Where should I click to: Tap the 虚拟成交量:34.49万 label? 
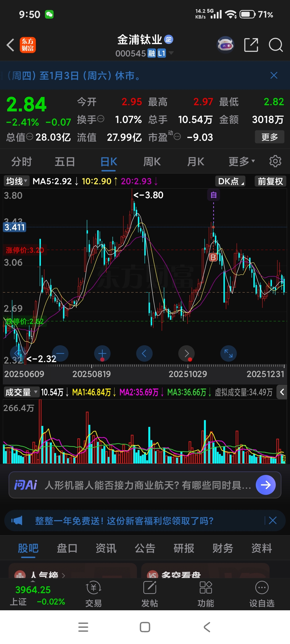click(243, 392)
